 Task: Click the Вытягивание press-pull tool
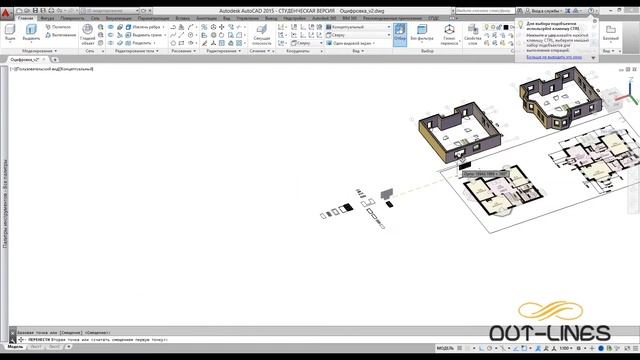(60, 35)
